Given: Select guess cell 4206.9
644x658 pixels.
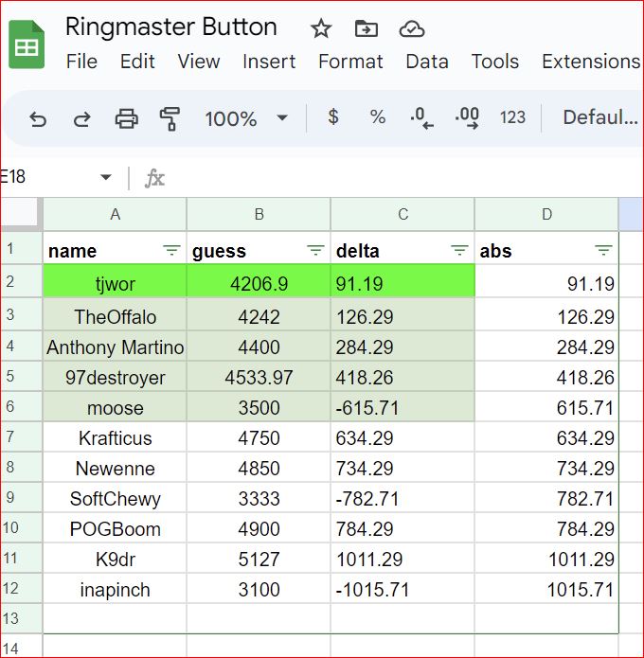Looking at the screenshot, I should pyautogui.click(x=259, y=281).
